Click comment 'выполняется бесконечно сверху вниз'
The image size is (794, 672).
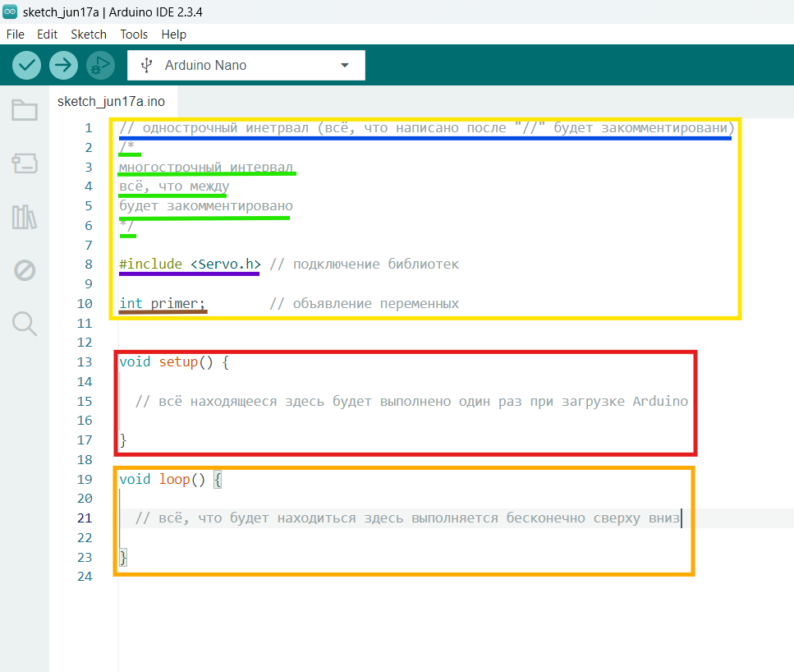pyautogui.click(x=545, y=518)
